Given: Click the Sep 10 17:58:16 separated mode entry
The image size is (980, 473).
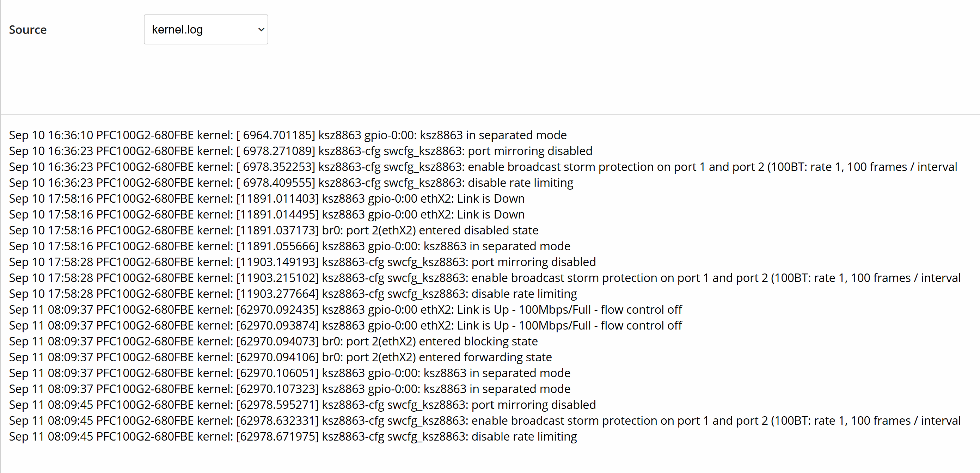Looking at the screenshot, I should (x=289, y=246).
